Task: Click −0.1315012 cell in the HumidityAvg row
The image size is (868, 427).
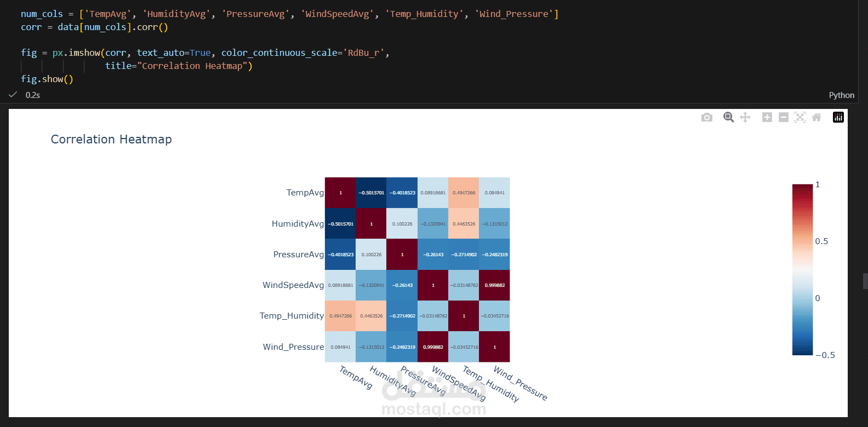Action: pos(494,223)
